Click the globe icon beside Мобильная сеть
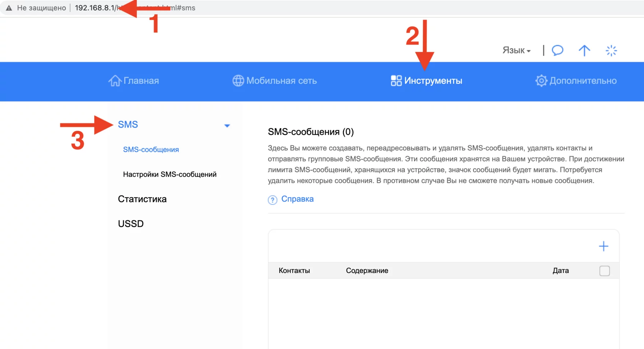 click(x=238, y=81)
